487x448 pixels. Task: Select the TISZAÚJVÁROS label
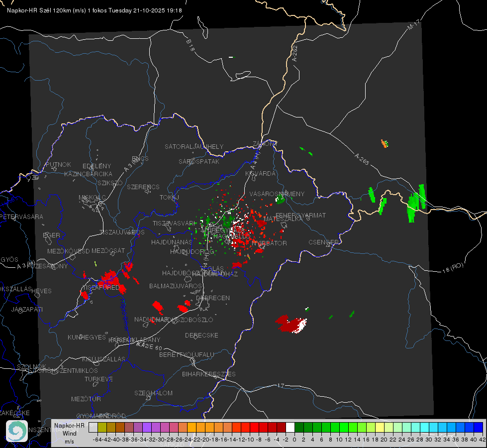[122, 232]
